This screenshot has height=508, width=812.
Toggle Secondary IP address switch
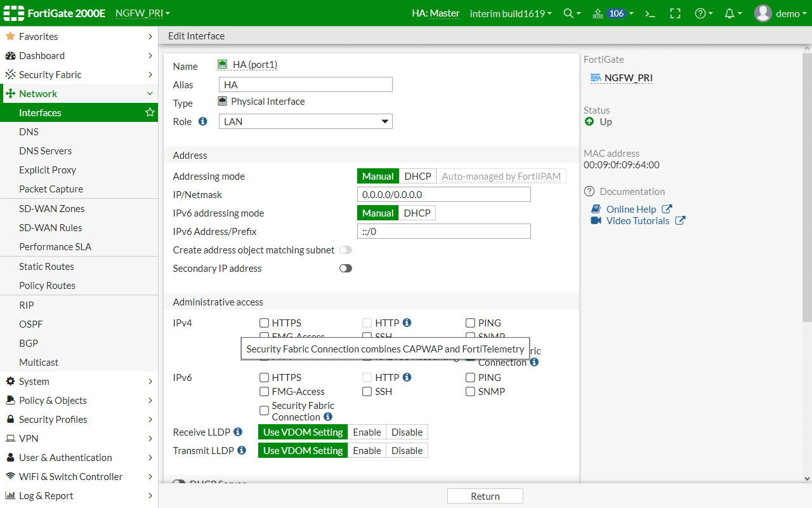[345, 269]
